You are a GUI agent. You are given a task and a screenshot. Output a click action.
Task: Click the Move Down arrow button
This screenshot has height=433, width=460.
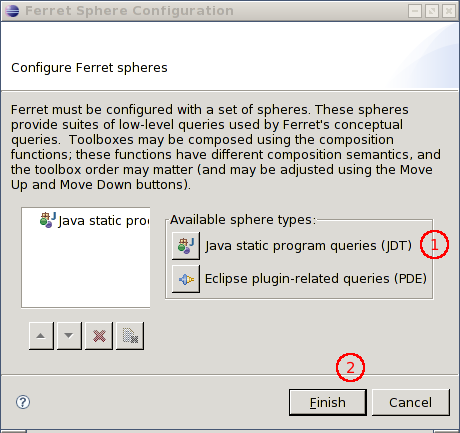pyautogui.click(x=69, y=336)
